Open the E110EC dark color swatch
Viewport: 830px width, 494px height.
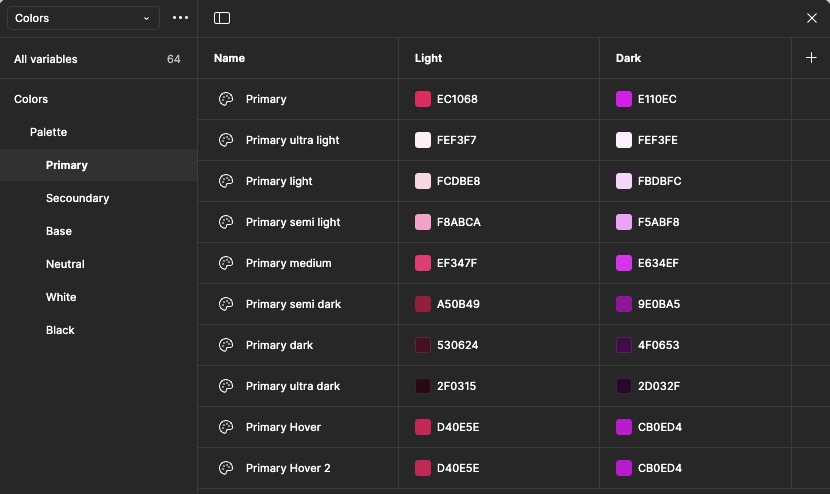[624, 99]
